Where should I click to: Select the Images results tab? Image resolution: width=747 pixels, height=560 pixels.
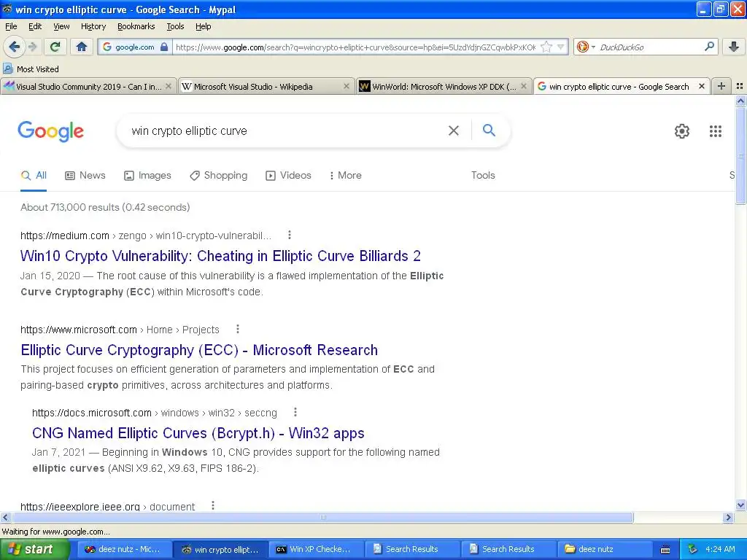147,175
